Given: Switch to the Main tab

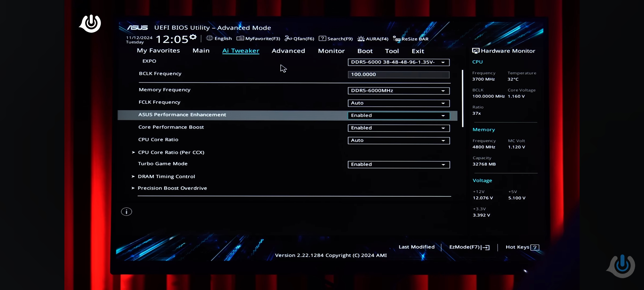Looking at the screenshot, I should (x=201, y=50).
